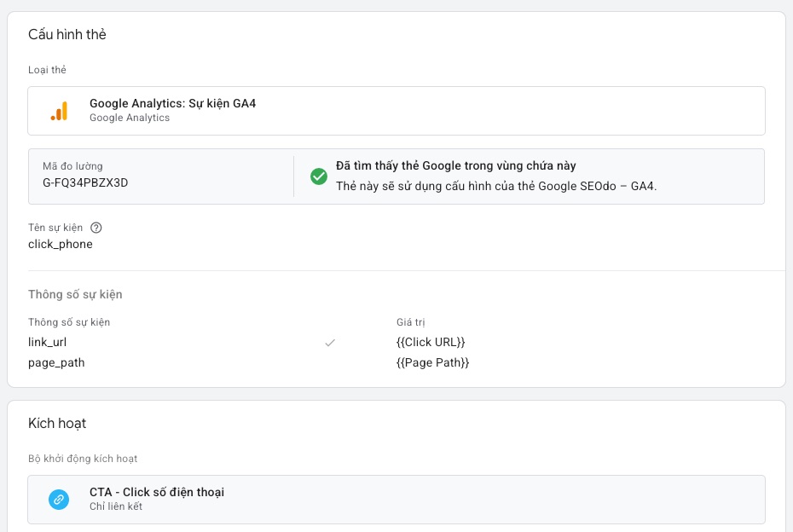Click the link_url parameter name

(48, 343)
